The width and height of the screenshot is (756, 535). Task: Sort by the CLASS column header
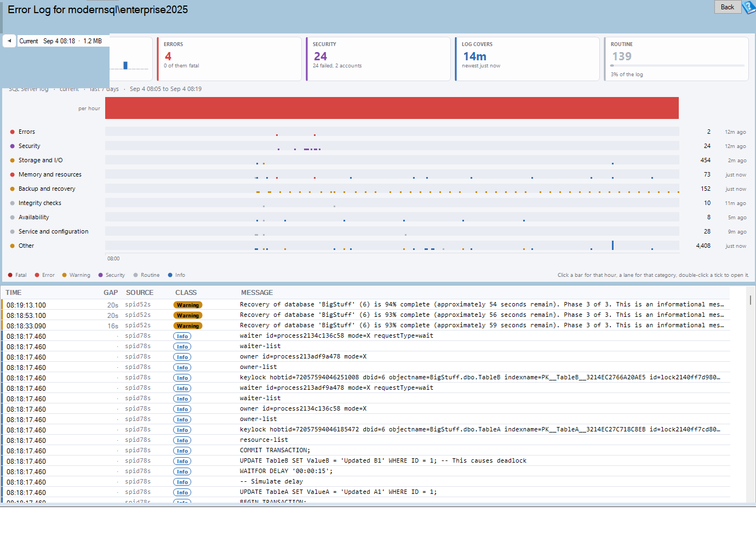[x=186, y=293]
